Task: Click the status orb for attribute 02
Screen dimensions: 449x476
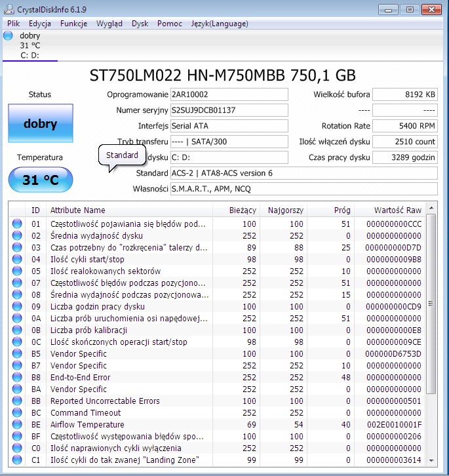Action: 17,235
